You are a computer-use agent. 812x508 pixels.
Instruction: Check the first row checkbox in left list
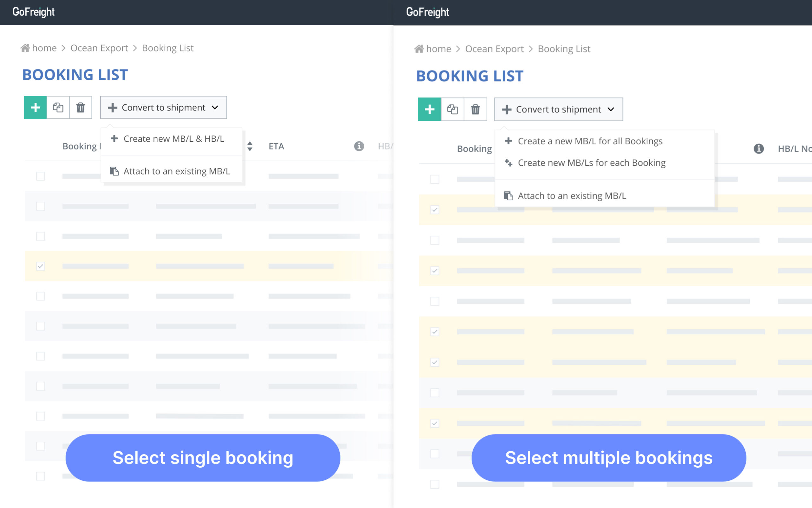41,176
